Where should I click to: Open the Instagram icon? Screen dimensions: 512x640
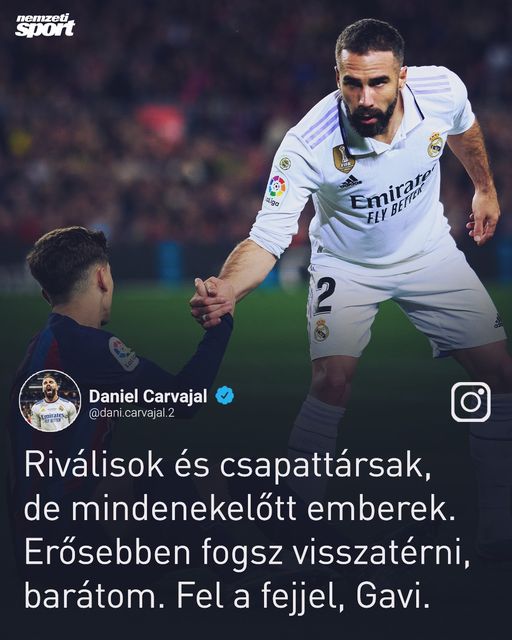click(x=471, y=402)
